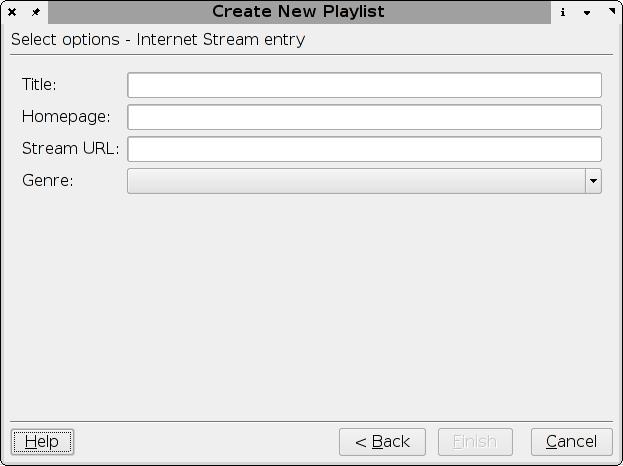623x466 pixels.
Task: Click the greyed-out Finish button
Action: click(x=475, y=441)
